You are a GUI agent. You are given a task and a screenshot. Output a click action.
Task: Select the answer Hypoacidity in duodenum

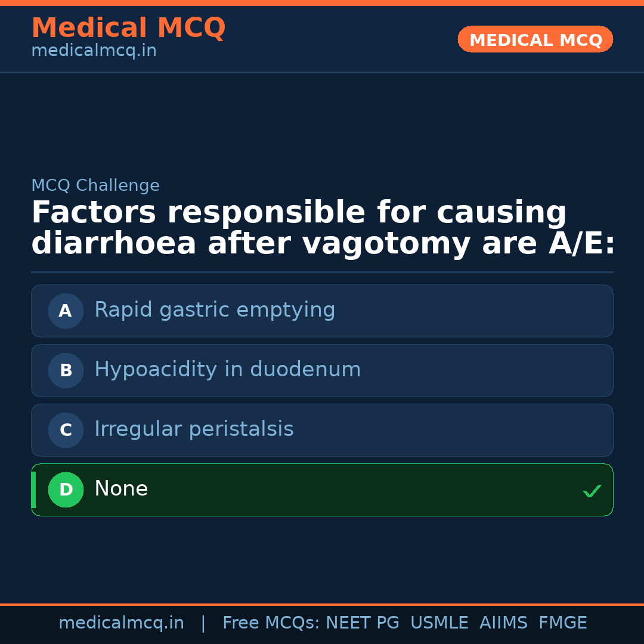point(227,370)
